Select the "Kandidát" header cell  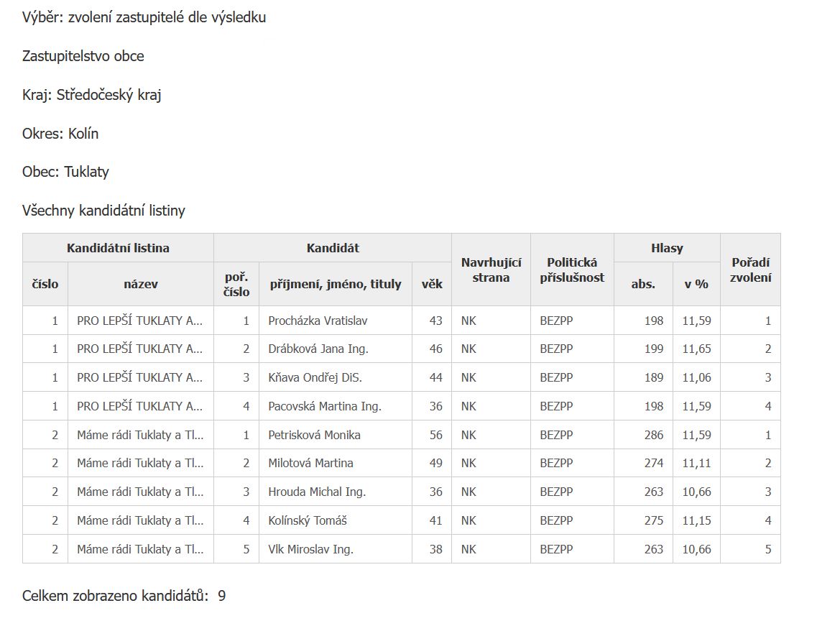tap(332, 248)
